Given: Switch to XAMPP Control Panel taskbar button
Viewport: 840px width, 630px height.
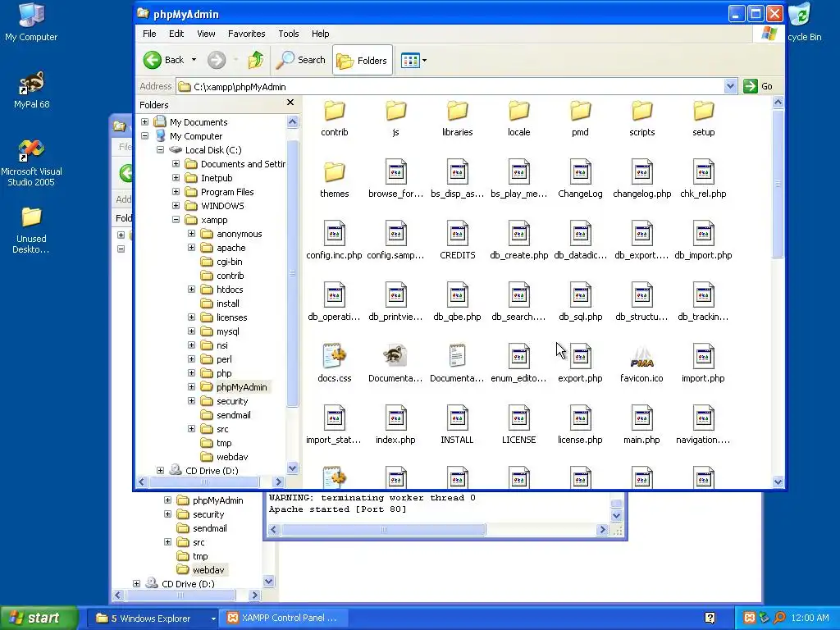Looking at the screenshot, I should pos(285,619).
